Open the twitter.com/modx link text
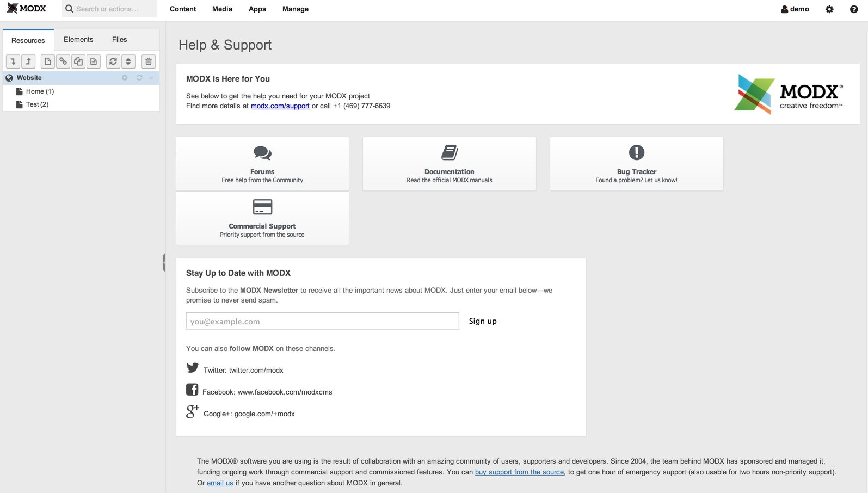The image size is (868, 493). pyautogui.click(x=256, y=371)
